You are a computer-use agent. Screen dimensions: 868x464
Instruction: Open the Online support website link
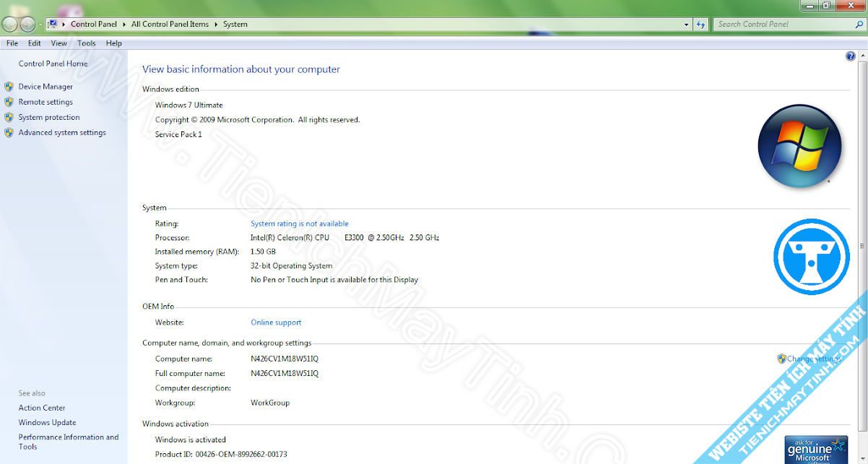click(276, 323)
